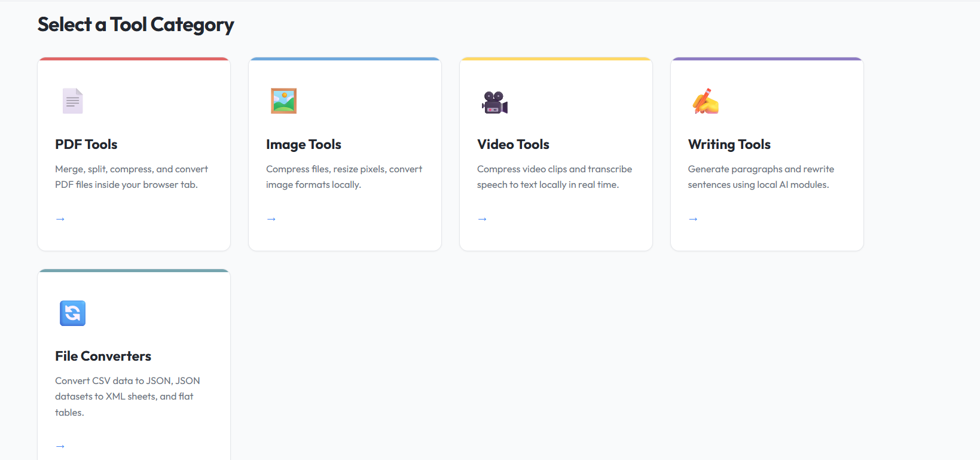Follow the arrow on Image Tools card

tap(271, 219)
